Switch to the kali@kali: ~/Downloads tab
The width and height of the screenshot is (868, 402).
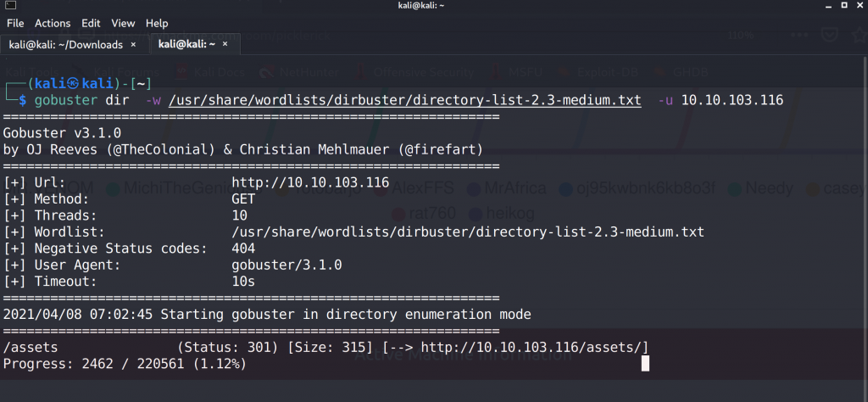(65, 44)
